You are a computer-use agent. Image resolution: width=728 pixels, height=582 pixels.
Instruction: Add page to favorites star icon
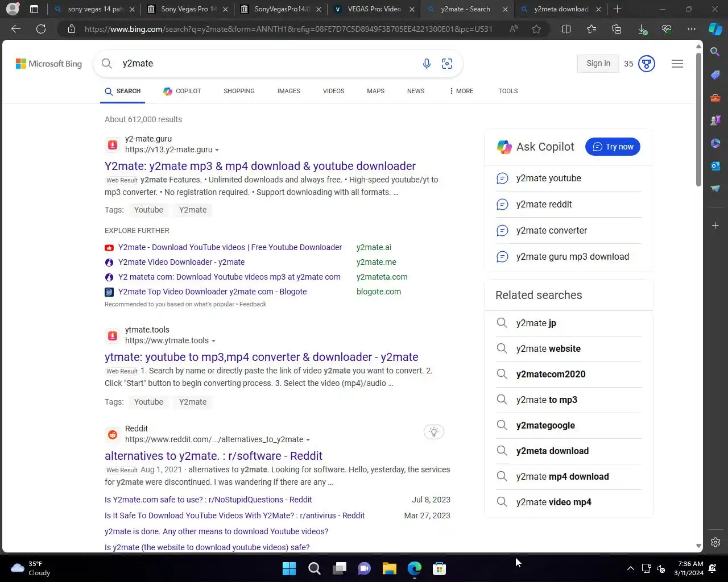tap(536, 29)
